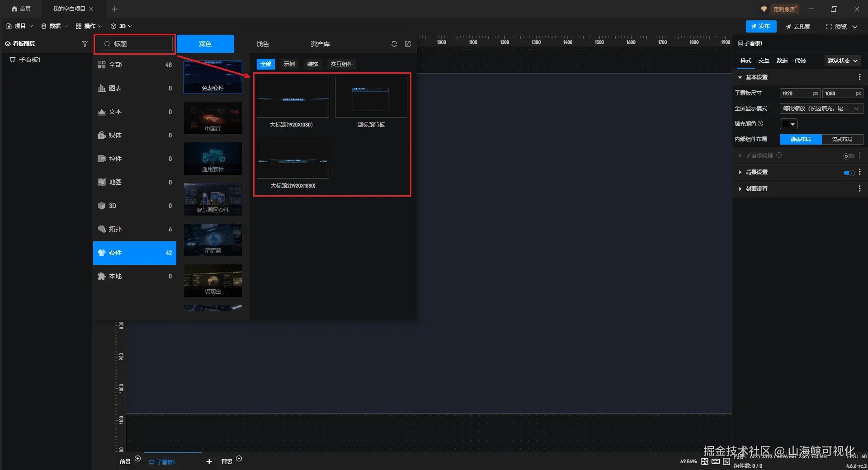Toggle the 背景设置 switch
This screenshot has width=868, height=470.
tap(849, 173)
